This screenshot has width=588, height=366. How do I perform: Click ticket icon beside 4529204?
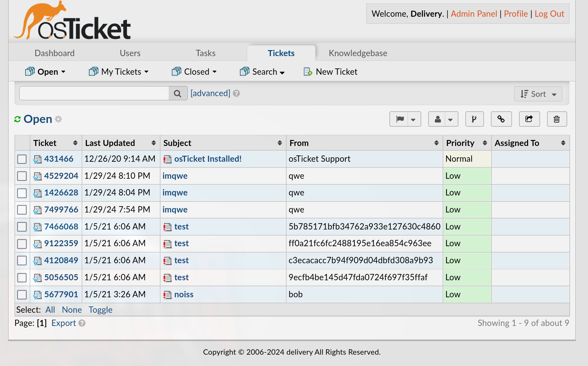[38, 176]
